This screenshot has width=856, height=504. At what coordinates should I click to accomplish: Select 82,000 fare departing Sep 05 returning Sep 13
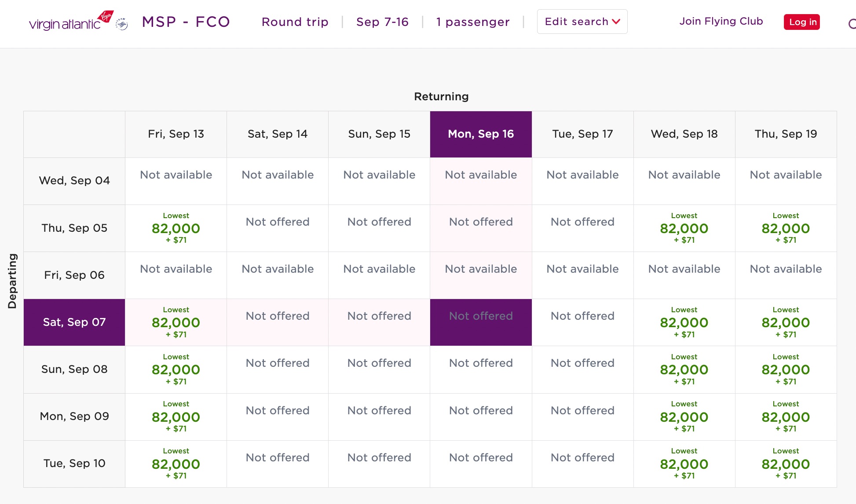coord(176,228)
